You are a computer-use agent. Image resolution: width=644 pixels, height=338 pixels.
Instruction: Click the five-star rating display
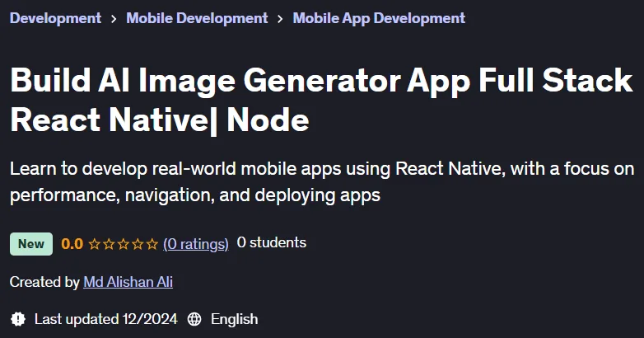pyautogui.click(x=124, y=244)
